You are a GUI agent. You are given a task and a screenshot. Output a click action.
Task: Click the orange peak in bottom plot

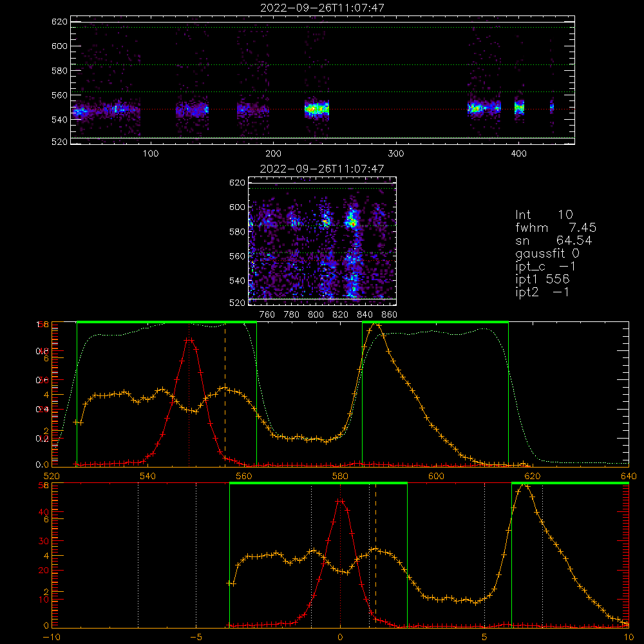pyautogui.click(x=524, y=486)
